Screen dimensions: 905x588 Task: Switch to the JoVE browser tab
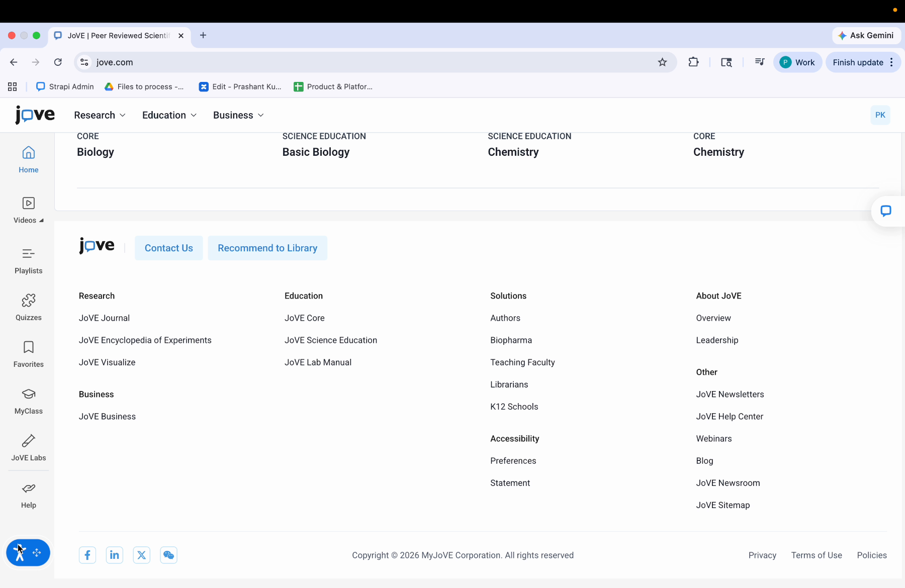[120, 36]
